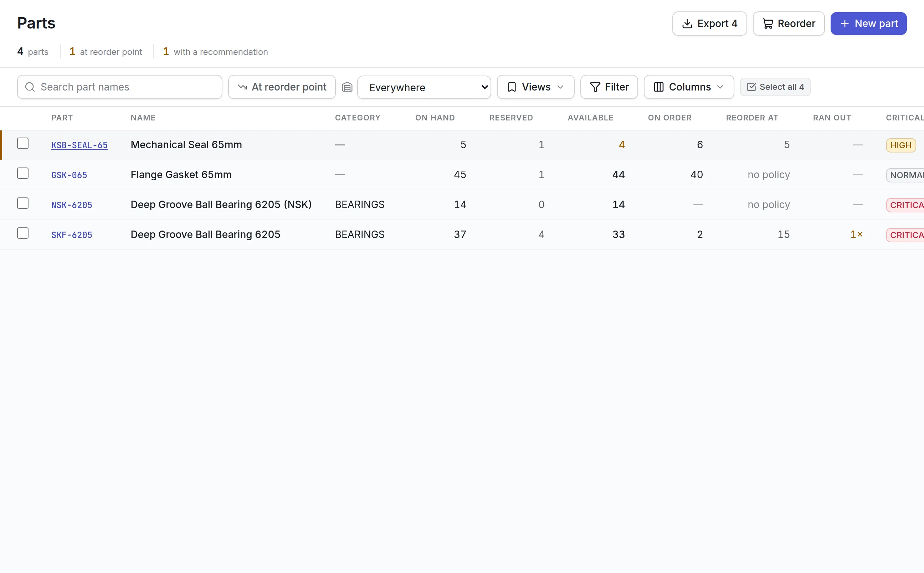Image resolution: width=924 pixels, height=573 pixels.
Task: Select the SKF-6205 row checkbox
Action: pos(23,233)
